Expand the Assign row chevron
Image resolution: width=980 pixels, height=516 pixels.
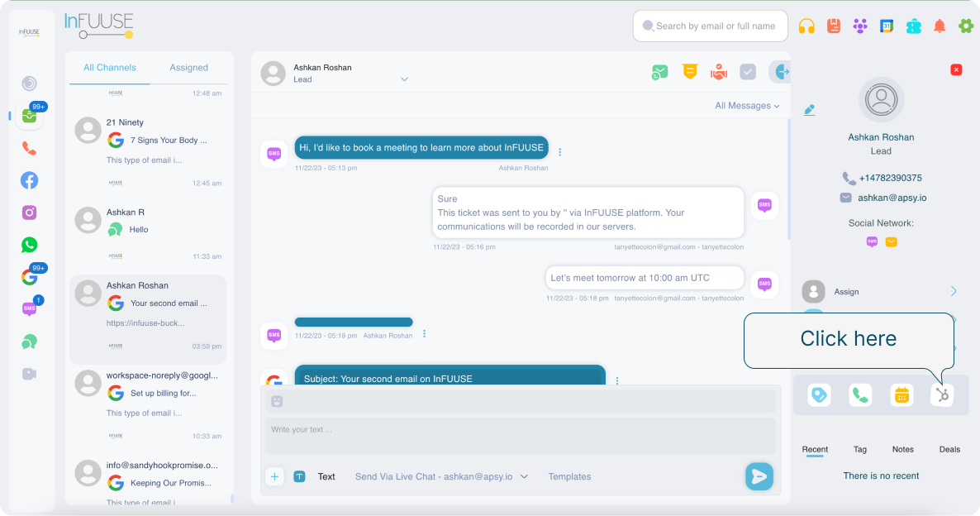click(954, 291)
